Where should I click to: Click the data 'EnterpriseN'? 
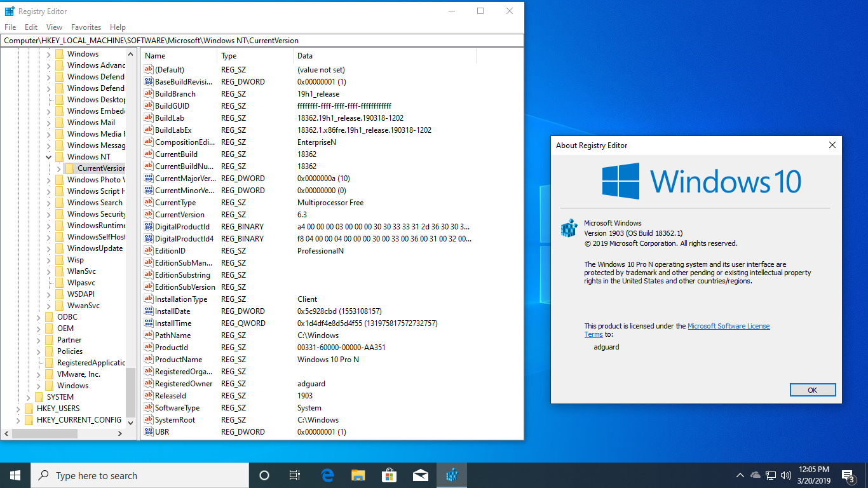pos(316,142)
